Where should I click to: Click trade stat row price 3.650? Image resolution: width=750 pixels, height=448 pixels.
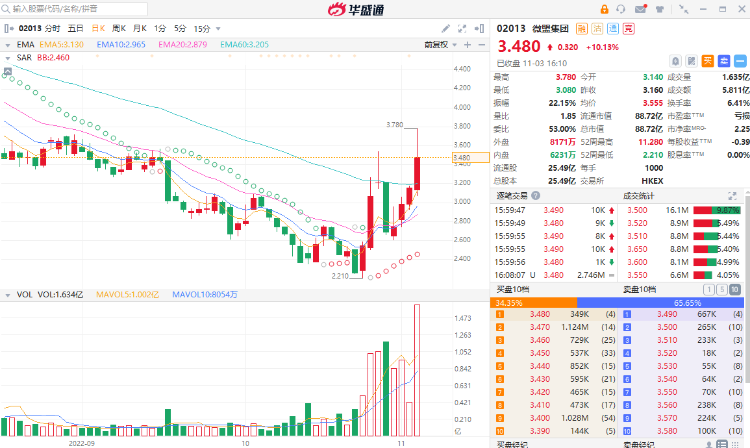coord(637,249)
